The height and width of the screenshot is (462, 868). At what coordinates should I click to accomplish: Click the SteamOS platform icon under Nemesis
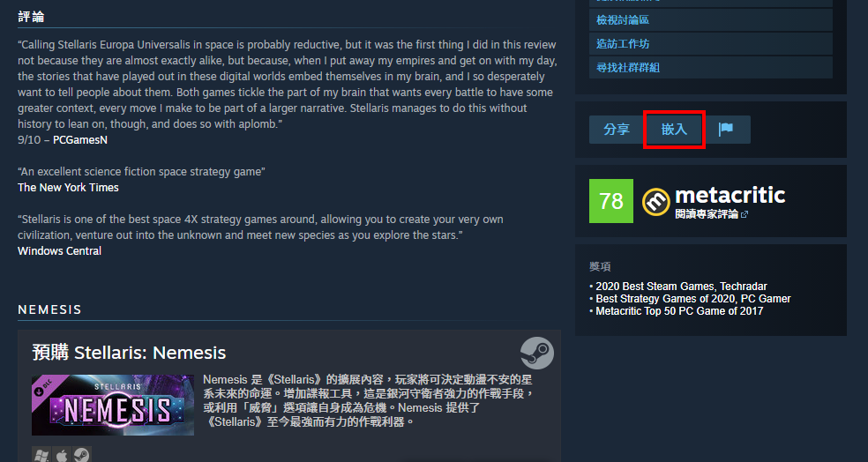tap(82, 455)
